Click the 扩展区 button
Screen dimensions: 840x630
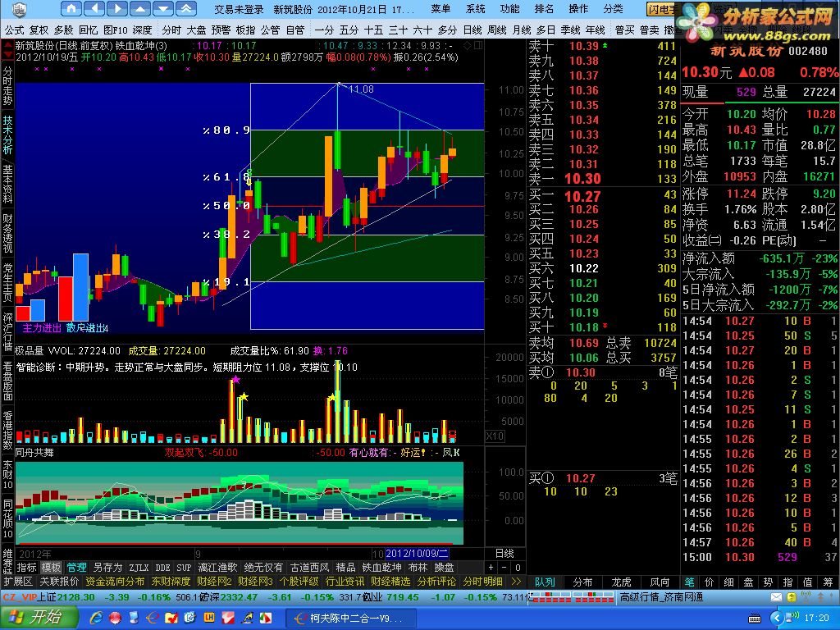click(x=18, y=582)
